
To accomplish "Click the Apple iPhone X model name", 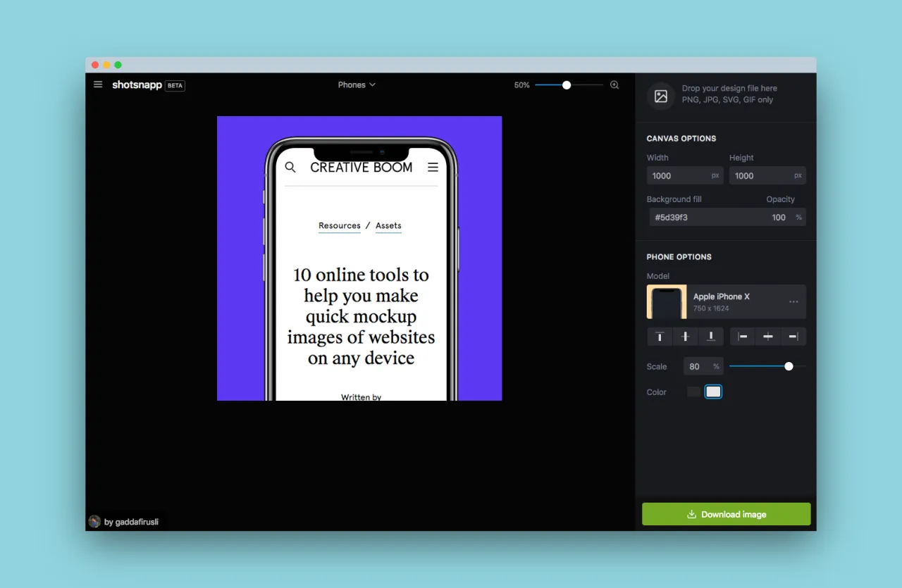I will [722, 296].
